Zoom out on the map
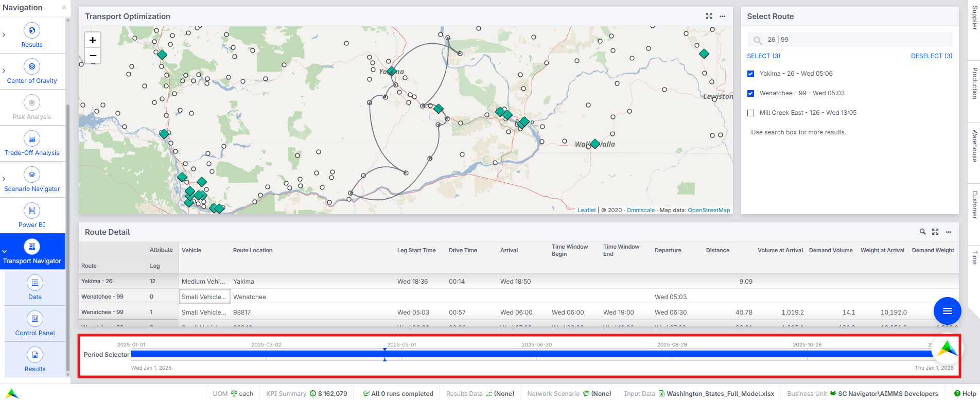The height and width of the screenshot is (400, 980). point(93,56)
